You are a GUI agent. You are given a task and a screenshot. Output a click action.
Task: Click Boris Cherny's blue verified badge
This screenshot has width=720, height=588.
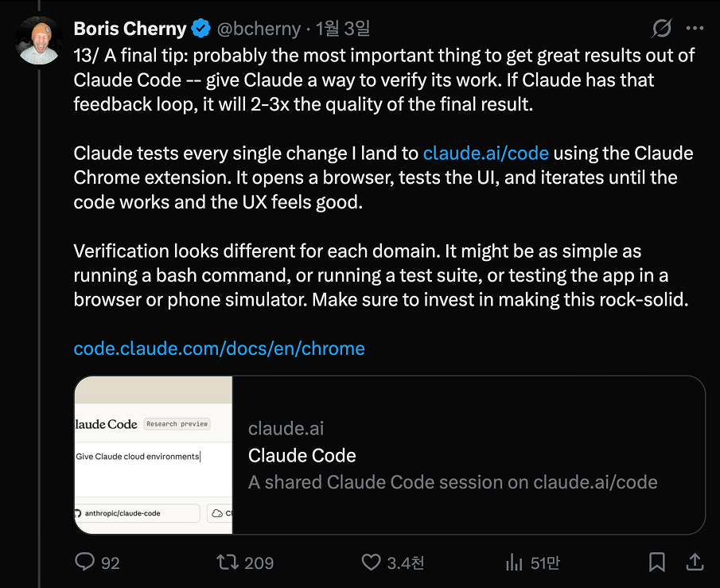pyautogui.click(x=200, y=28)
